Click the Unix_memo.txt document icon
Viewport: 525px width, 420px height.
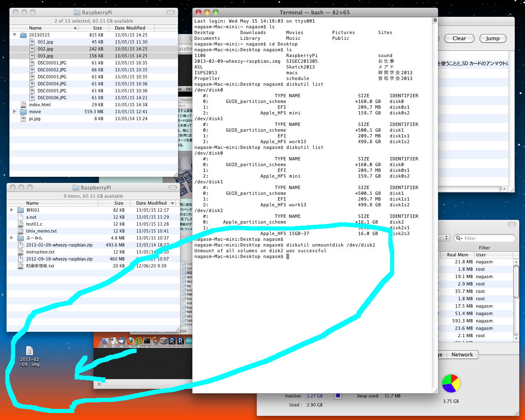tap(21, 231)
